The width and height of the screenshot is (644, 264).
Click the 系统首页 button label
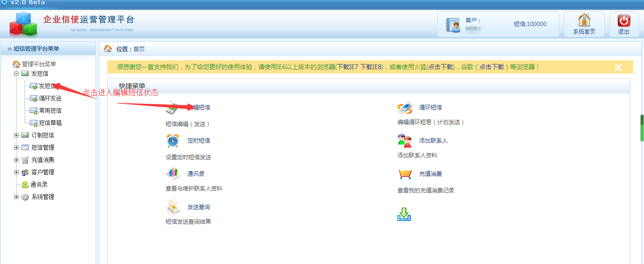tap(584, 32)
